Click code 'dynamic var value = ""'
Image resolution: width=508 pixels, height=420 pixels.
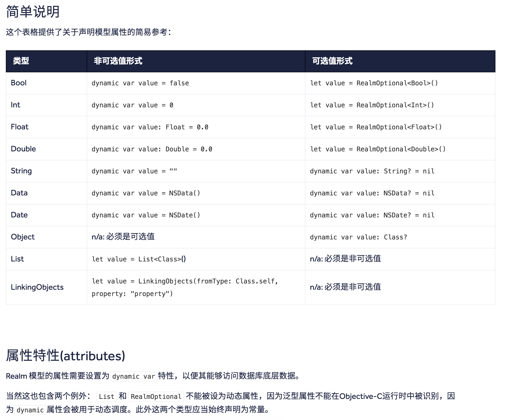point(134,171)
